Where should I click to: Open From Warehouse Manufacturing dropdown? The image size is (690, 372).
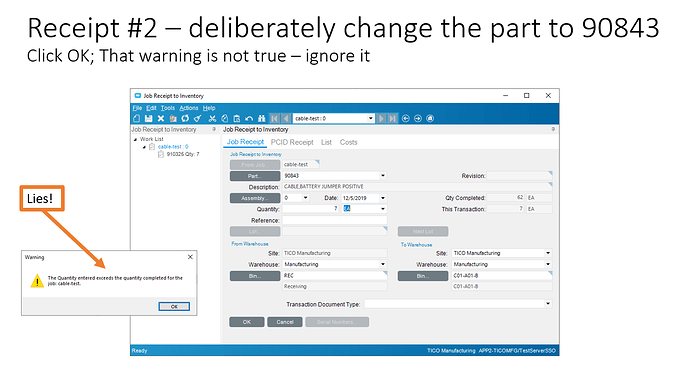click(383, 265)
